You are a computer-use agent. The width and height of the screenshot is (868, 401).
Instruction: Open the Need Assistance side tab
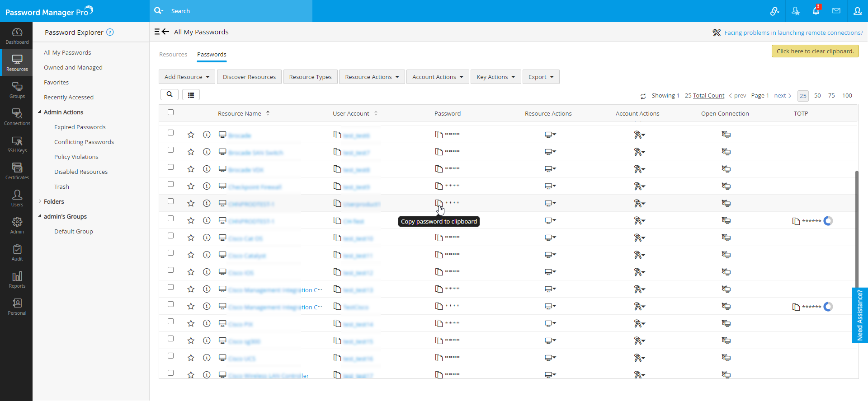[860, 315]
